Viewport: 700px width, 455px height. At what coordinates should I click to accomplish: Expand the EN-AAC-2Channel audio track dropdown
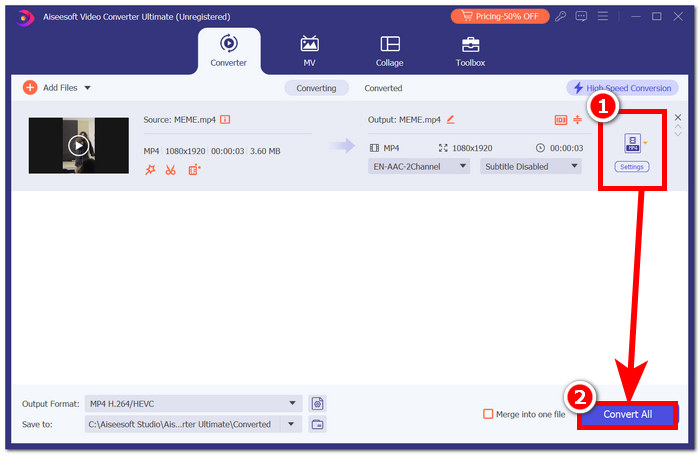point(419,167)
